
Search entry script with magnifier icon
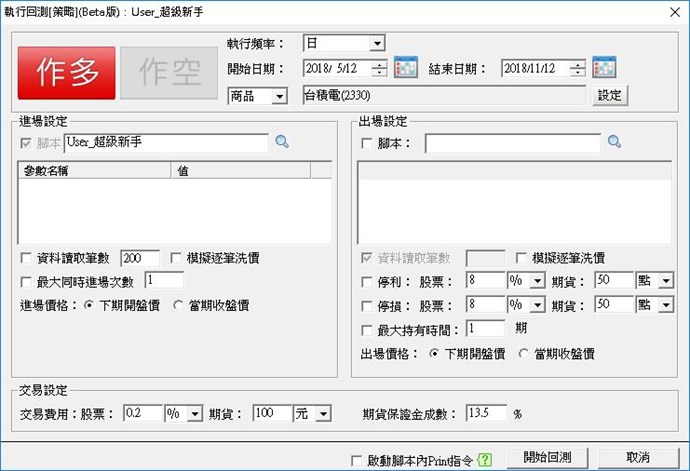[282, 142]
